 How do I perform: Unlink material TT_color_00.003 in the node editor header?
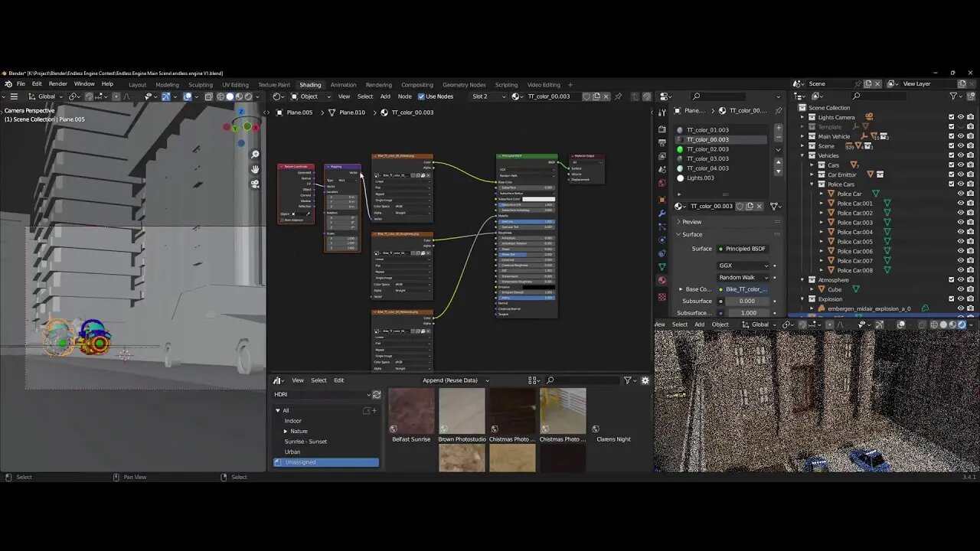pos(607,96)
